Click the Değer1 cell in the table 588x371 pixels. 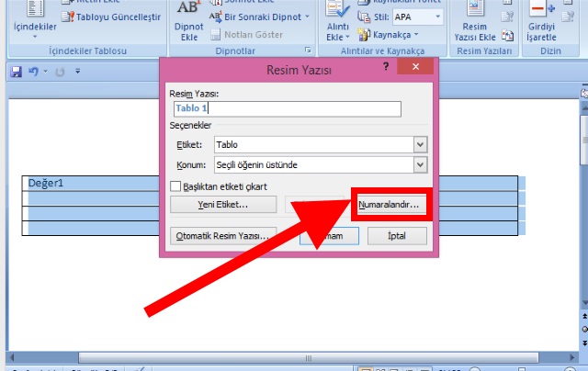46,184
